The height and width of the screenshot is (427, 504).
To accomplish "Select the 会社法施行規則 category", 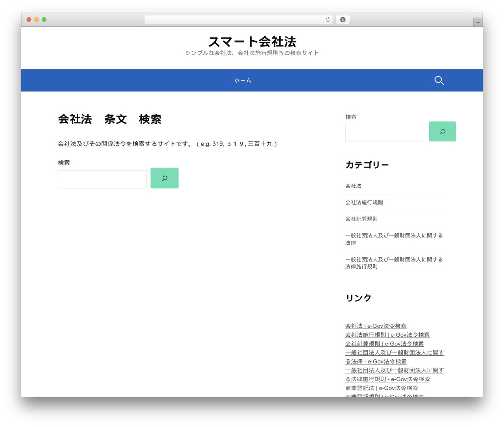I will pyautogui.click(x=364, y=202).
